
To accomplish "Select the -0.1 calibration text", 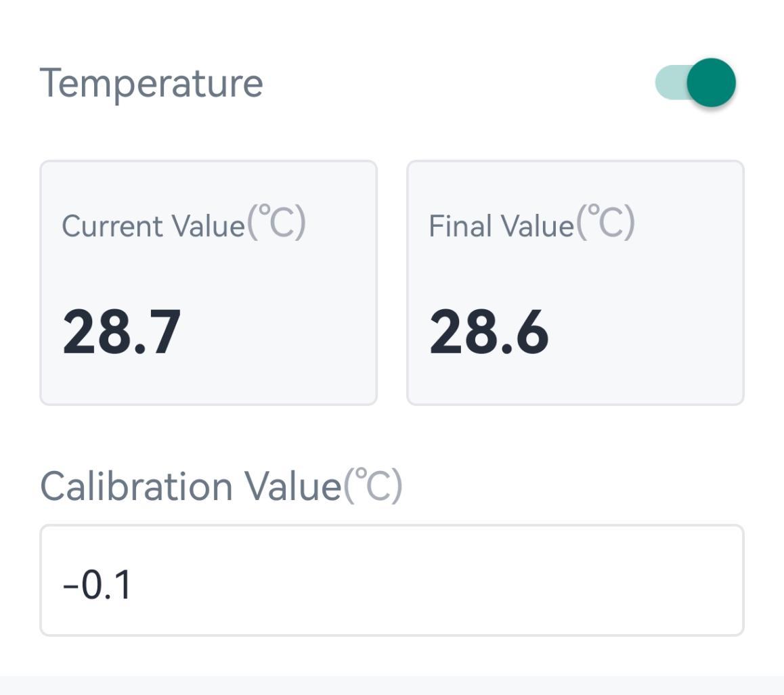I will click(x=97, y=585).
